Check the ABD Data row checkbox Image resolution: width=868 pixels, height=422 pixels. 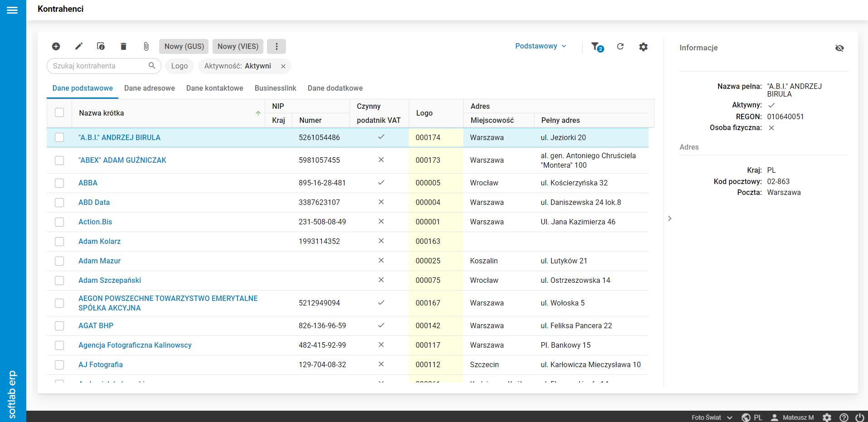(59, 203)
